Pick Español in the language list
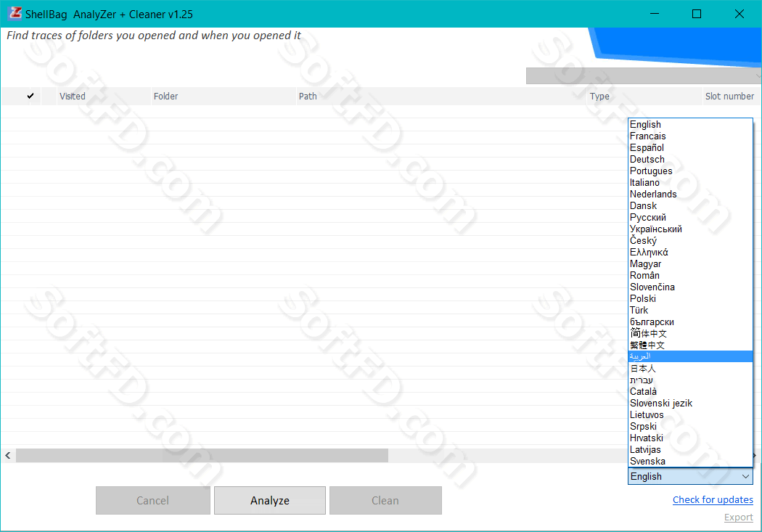 pos(690,147)
